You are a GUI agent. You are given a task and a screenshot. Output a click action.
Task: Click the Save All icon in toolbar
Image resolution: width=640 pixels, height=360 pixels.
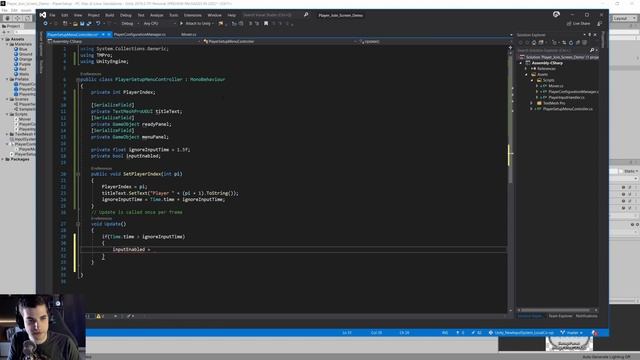pos(89,24)
